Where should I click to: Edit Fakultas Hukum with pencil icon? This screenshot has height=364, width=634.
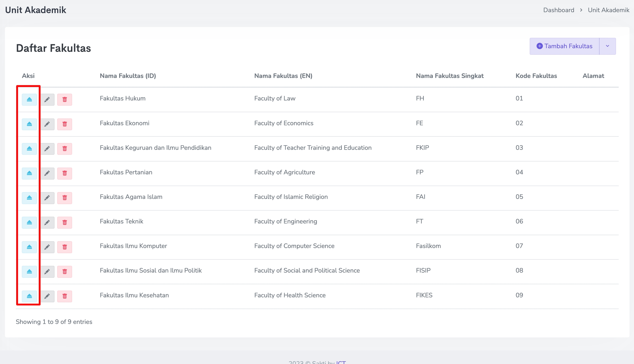tap(47, 99)
